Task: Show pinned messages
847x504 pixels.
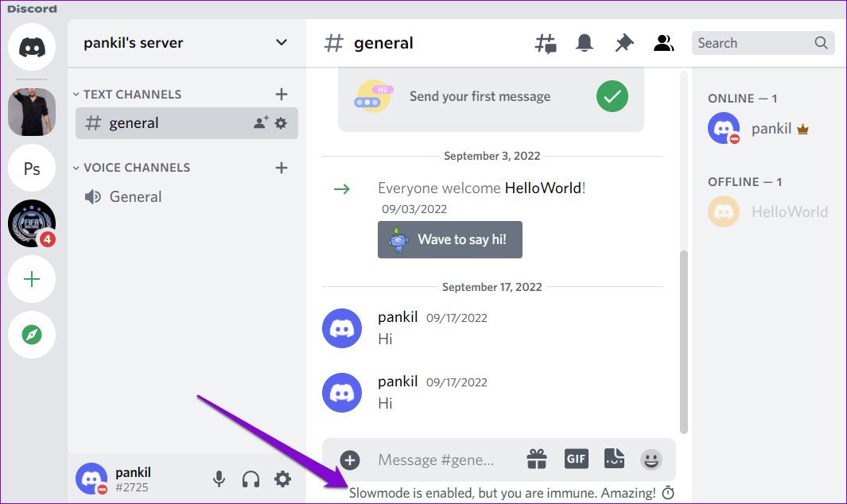Action: click(624, 43)
